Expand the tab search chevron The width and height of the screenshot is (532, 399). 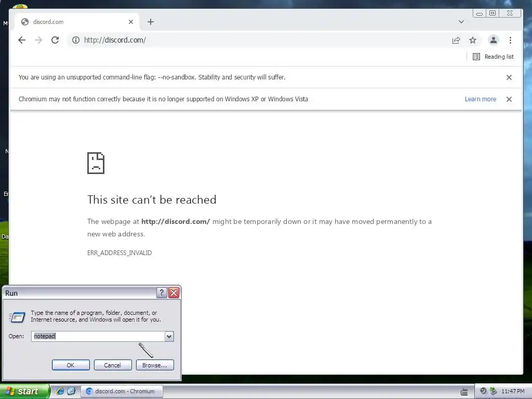coord(461,22)
